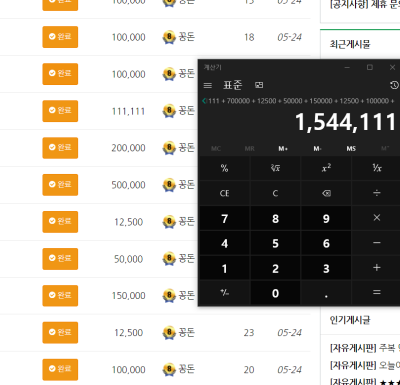Click the coin badge icon in 111,111 row
400x385 pixels.
[169, 111]
